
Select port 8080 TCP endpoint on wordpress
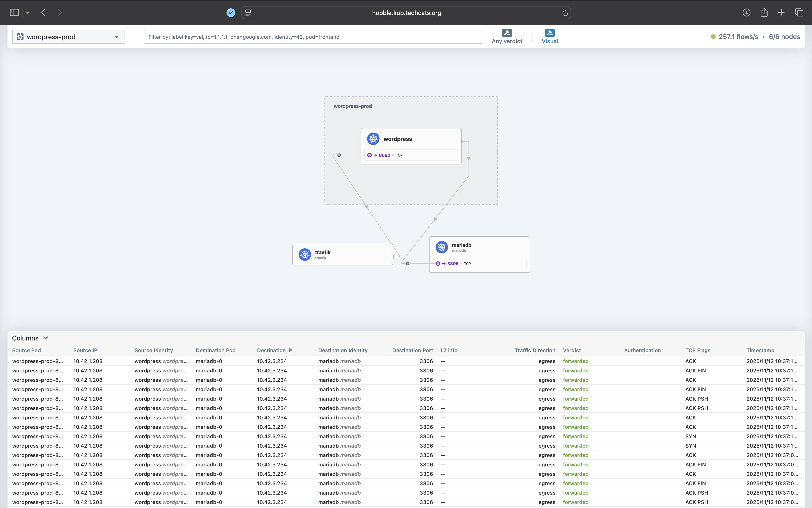tap(385, 155)
